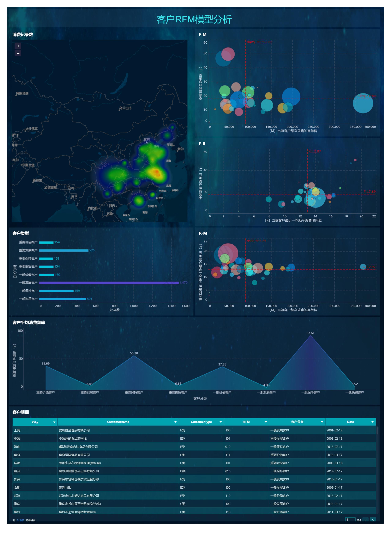The image size is (392, 538).
Task: Open the Date column filter dropdown arrow
Action: (373, 422)
